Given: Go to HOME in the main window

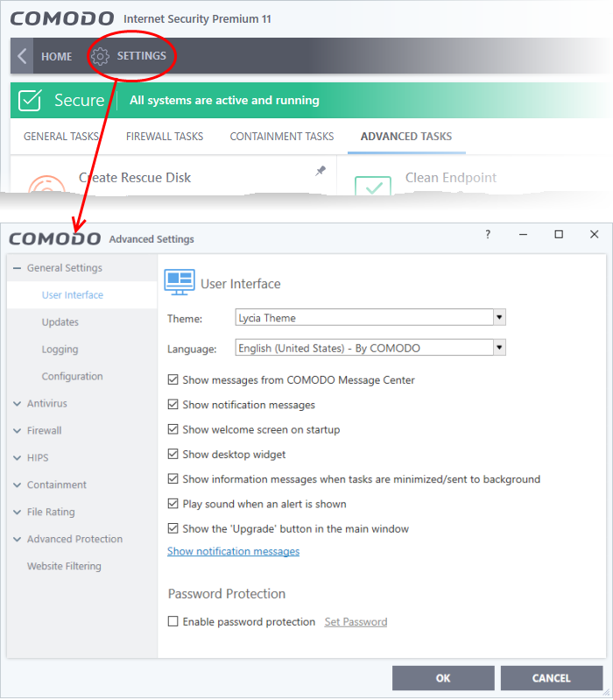Looking at the screenshot, I should (x=57, y=57).
